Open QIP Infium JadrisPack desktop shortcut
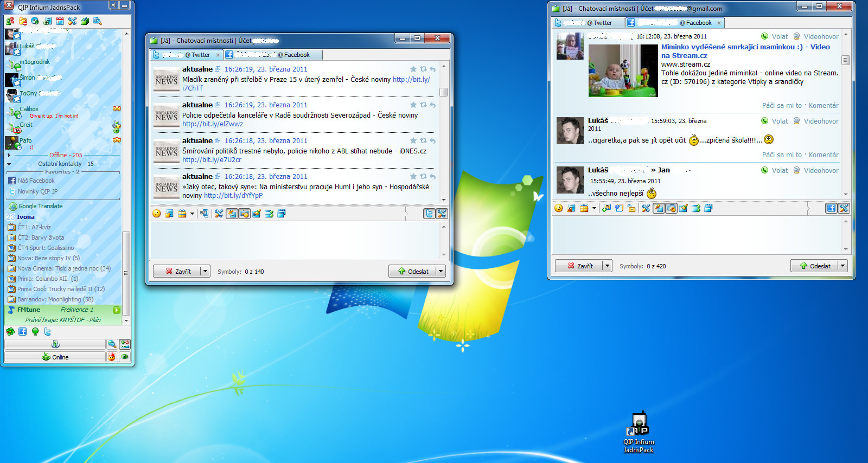 (x=639, y=432)
